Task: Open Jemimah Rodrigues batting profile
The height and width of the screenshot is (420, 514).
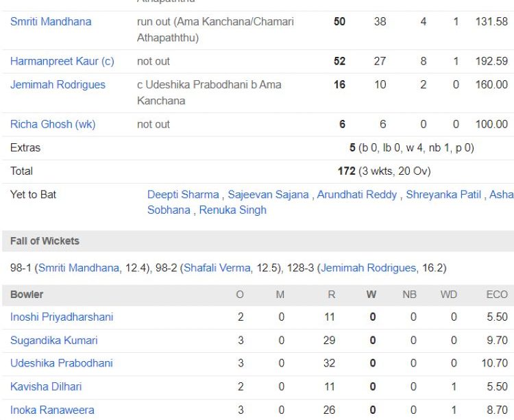Action: click(x=58, y=85)
